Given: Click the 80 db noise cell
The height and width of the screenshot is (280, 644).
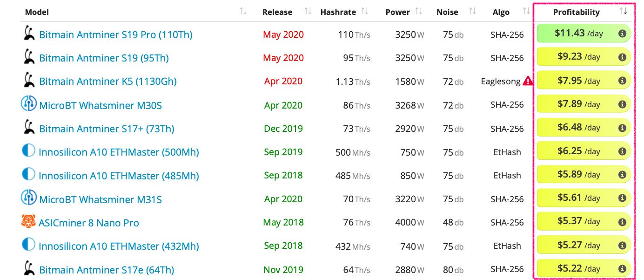Looking at the screenshot, I should [453, 269].
